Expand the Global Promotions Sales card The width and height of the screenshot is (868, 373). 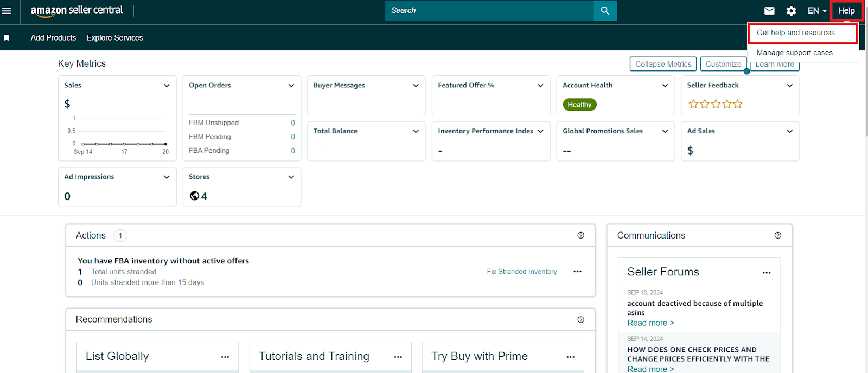pos(665,131)
